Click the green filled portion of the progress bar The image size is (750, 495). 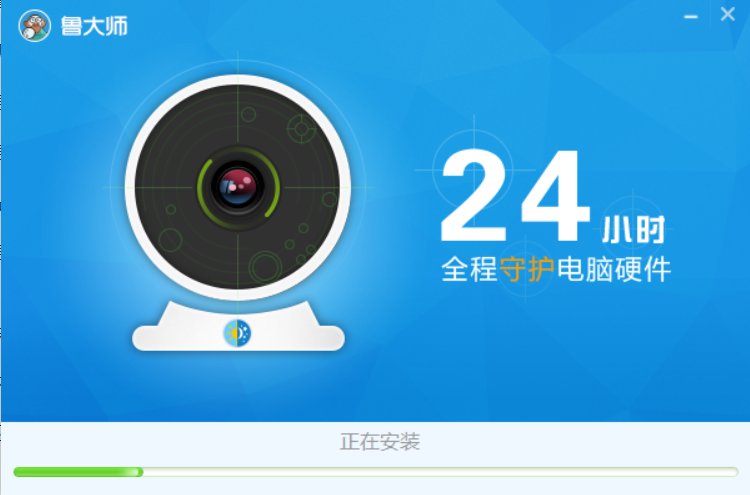click(x=78, y=472)
